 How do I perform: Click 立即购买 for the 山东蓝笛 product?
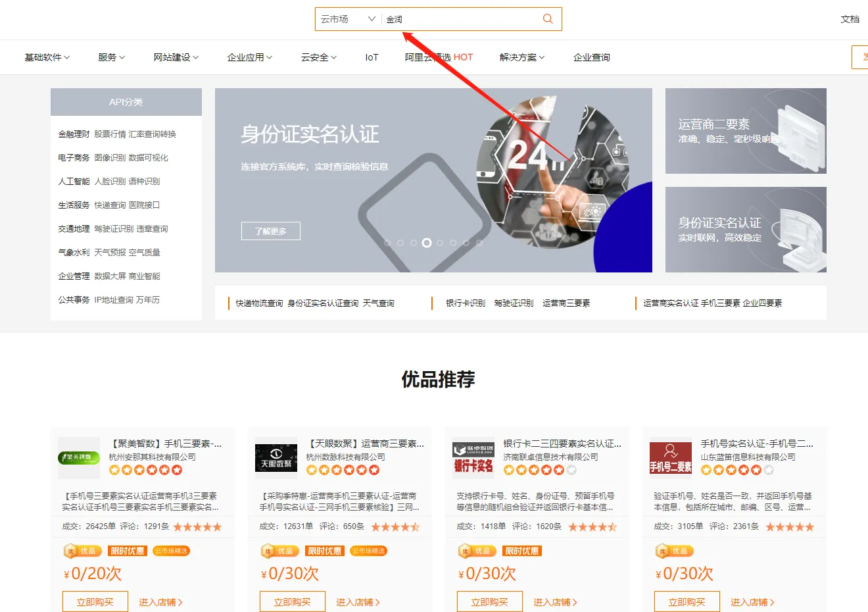point(687,601)
